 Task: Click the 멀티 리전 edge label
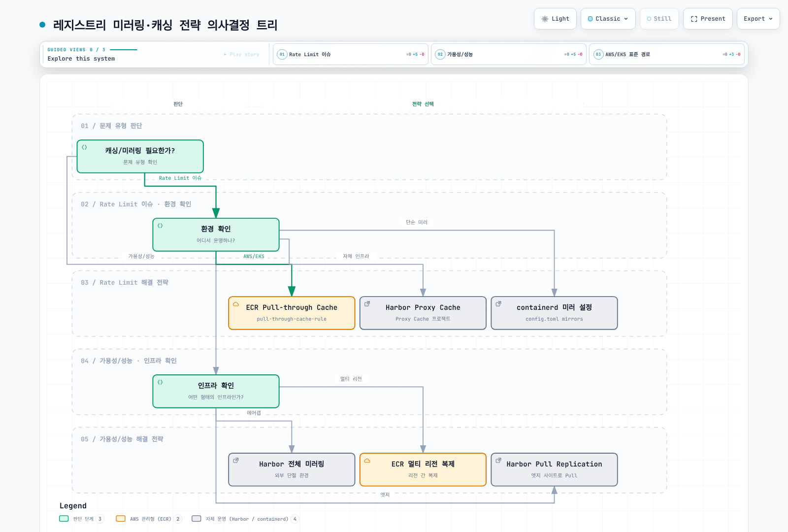(x=351, y=379)
